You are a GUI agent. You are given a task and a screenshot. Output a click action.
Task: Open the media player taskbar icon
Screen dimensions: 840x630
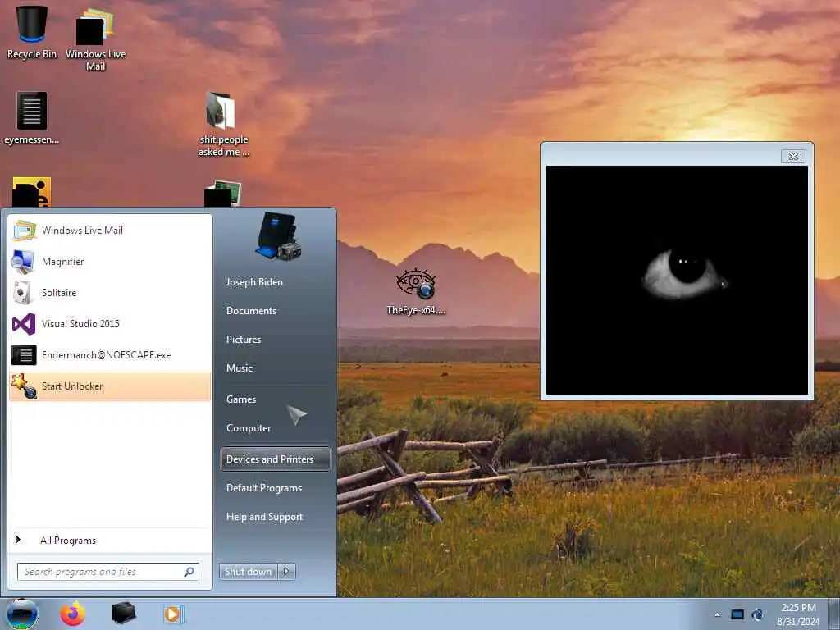pos(173,614)
